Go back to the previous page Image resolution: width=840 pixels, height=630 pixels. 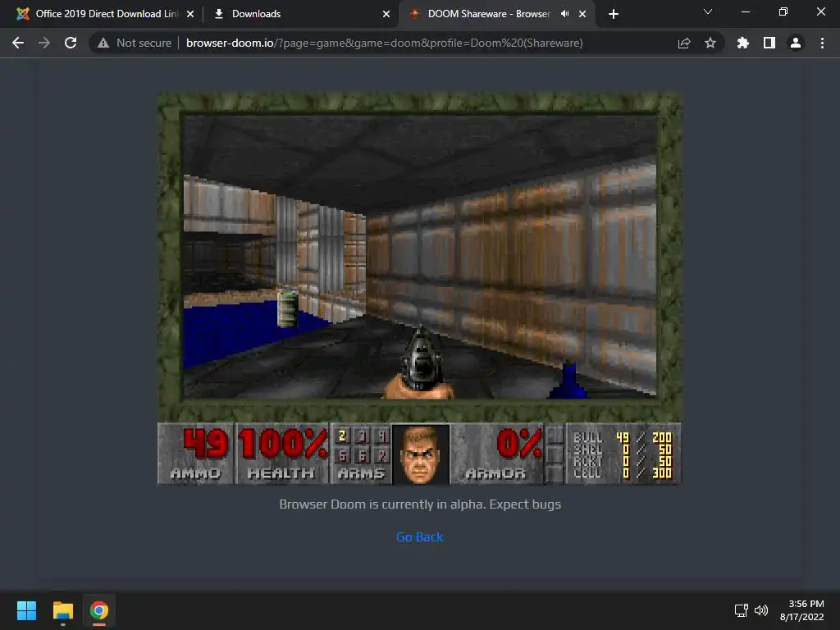[18, 43]
